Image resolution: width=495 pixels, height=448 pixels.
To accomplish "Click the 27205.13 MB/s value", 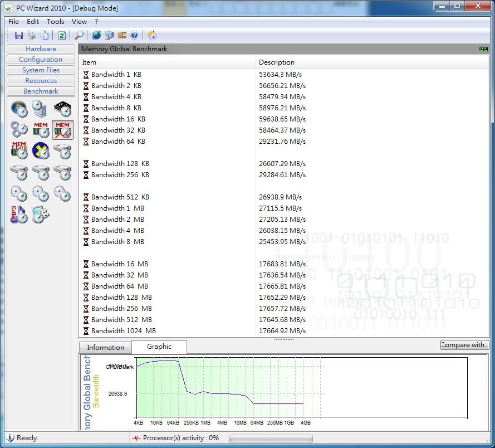I will point(282,219).
